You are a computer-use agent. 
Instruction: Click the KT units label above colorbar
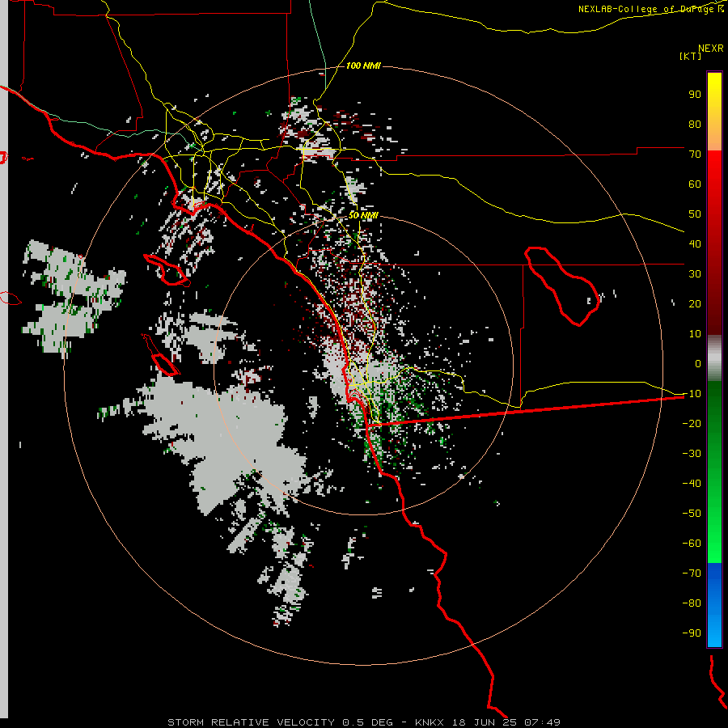pos(691,56)
